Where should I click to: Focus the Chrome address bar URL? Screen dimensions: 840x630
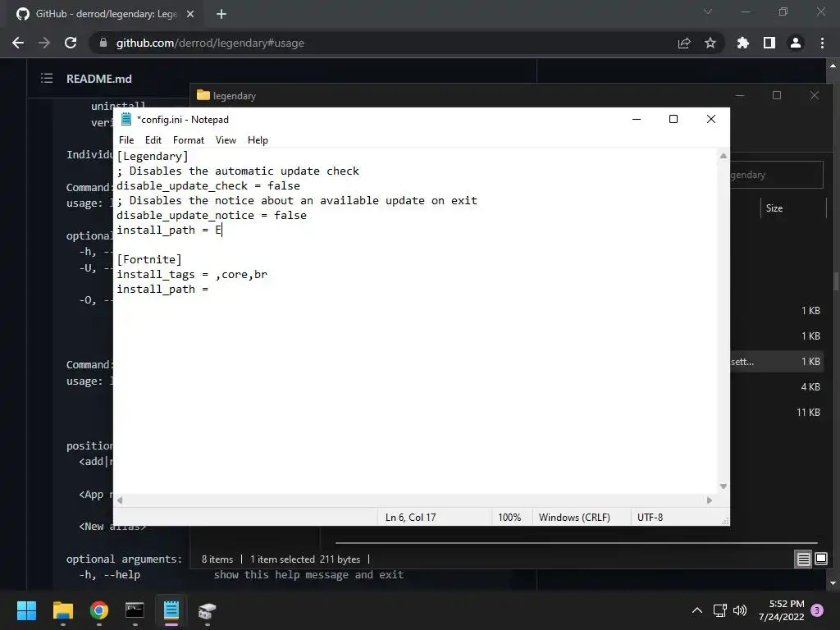coord(210,43)
